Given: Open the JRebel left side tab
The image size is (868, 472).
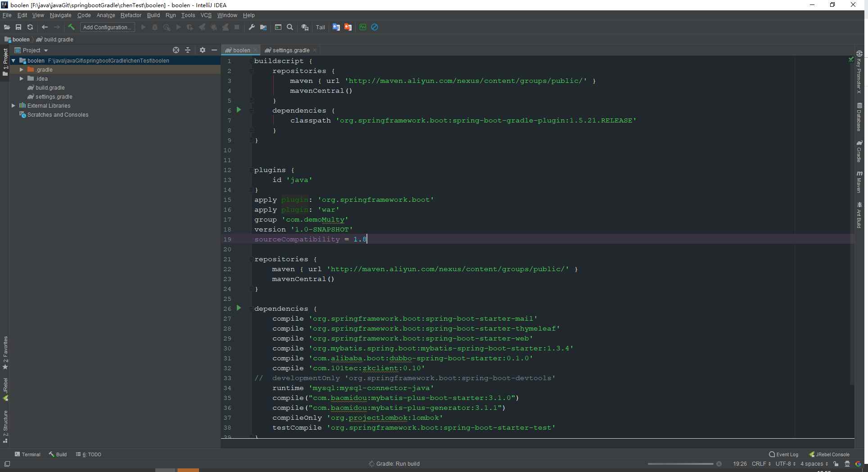Looking at the screenshot, I should coord(5,389).
